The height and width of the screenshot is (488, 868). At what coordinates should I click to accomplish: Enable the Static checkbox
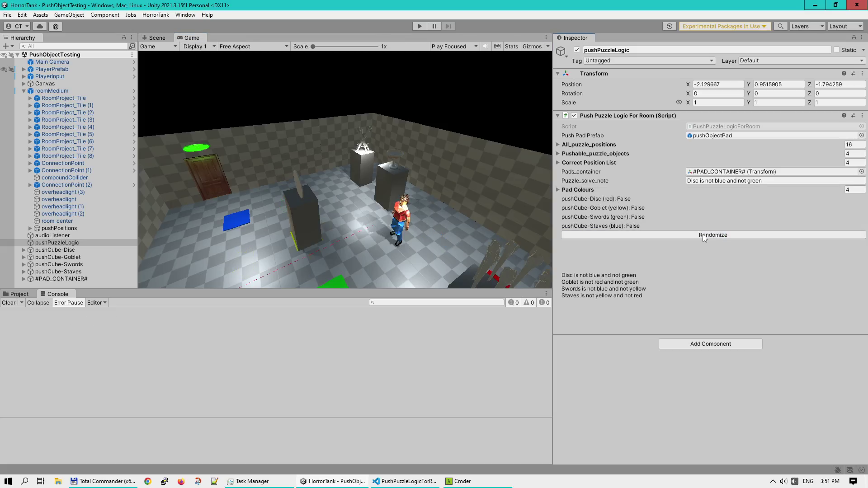tap(836, 50)
